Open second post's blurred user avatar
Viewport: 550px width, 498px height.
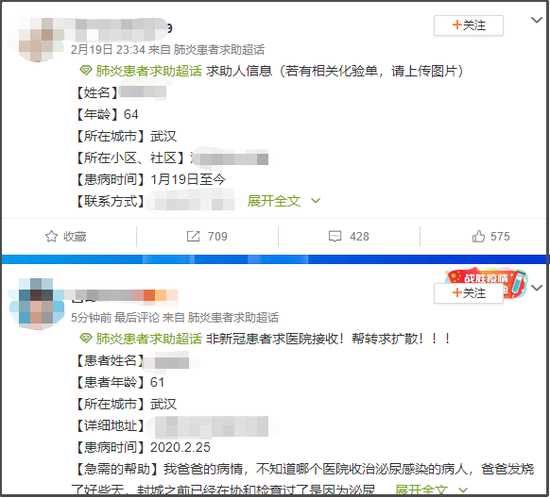[37, 304]
